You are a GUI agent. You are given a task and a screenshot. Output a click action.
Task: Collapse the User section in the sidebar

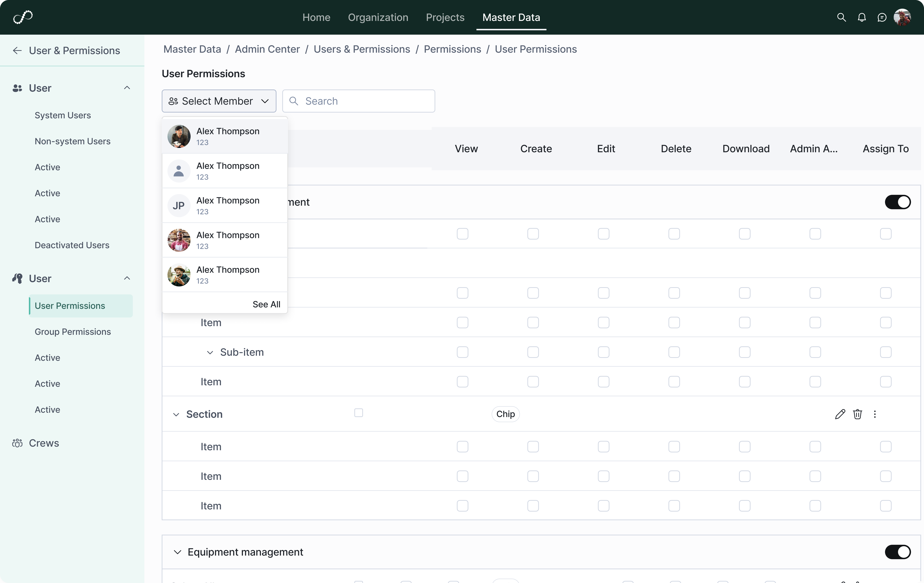pyautogui.click(x=127, y=88)
